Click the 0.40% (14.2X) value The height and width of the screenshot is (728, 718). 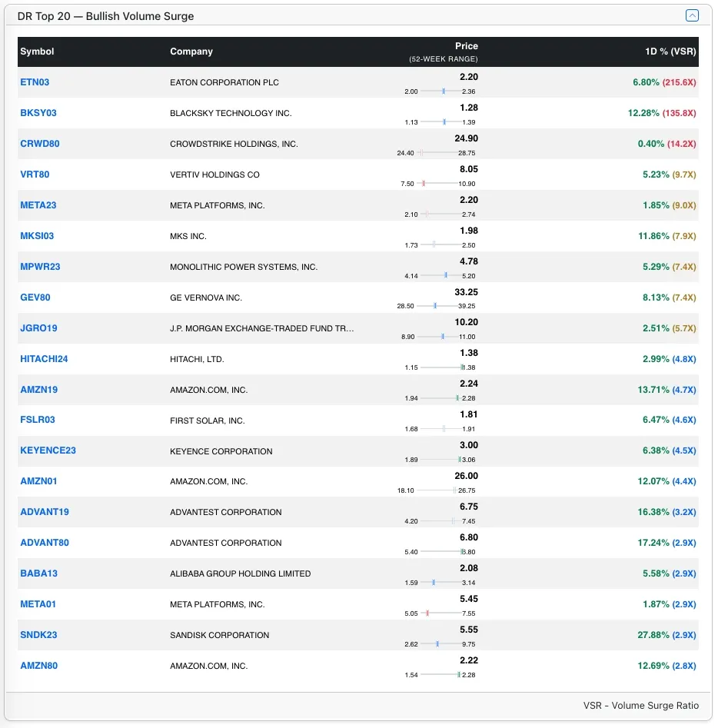[x=666, y=144]
